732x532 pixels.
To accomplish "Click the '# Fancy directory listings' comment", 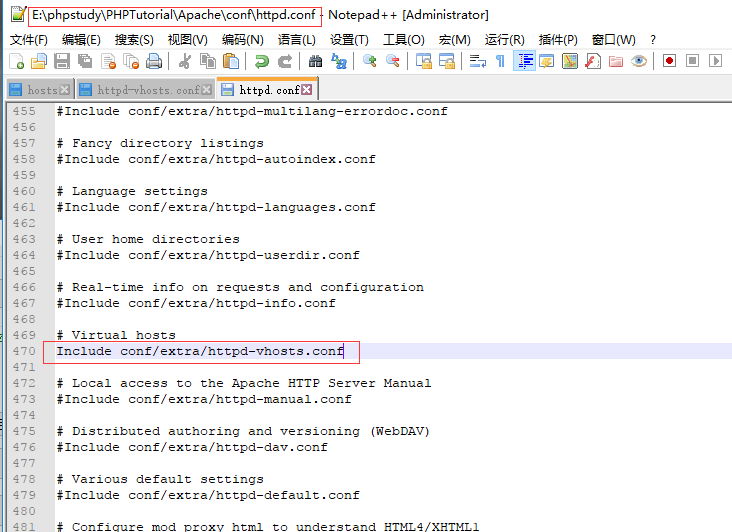I will (x=160, y=144).
